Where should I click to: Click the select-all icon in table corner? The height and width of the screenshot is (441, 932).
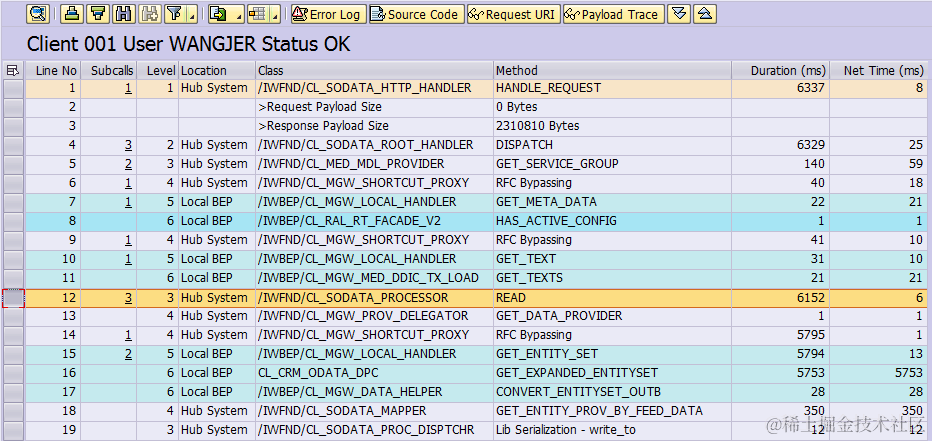[13, 70]
